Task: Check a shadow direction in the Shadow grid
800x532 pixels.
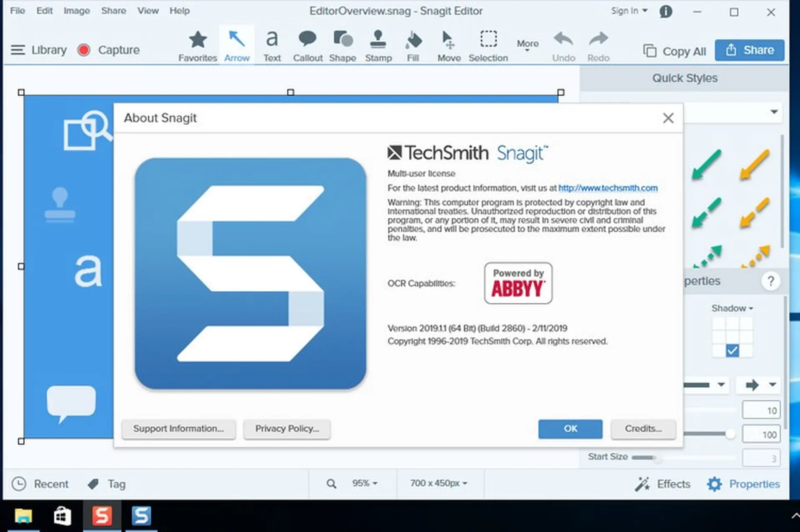Action: [x=732, y=350]
